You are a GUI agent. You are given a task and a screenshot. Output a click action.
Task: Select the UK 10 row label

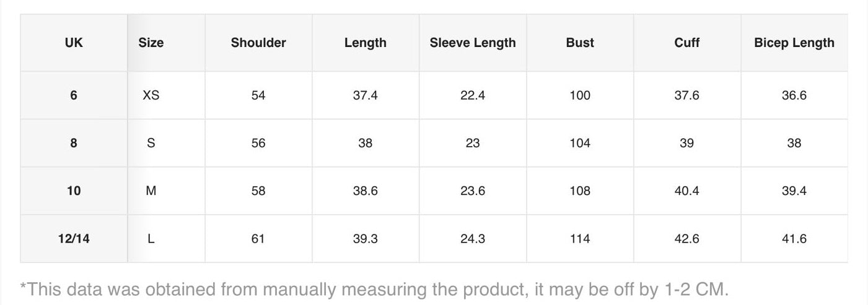pyautogui.click(x=74, y=191)
